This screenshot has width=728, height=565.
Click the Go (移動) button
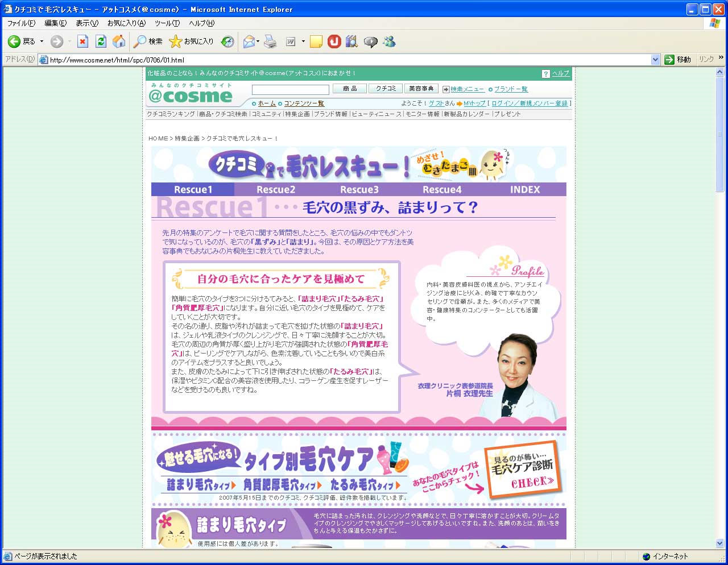pos(678,59)
